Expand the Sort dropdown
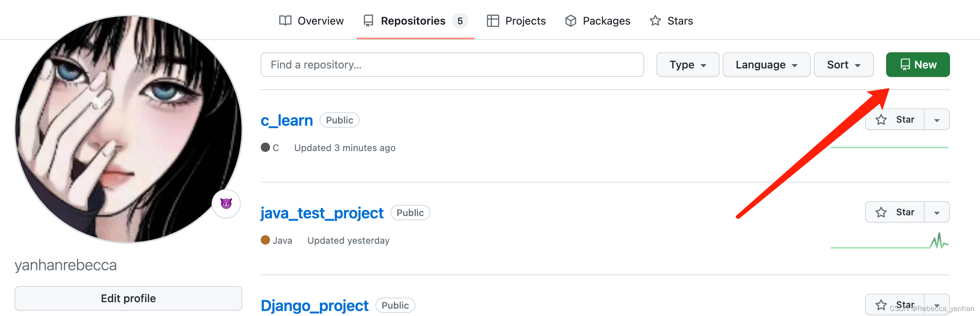980x316 pixels. 844,65
